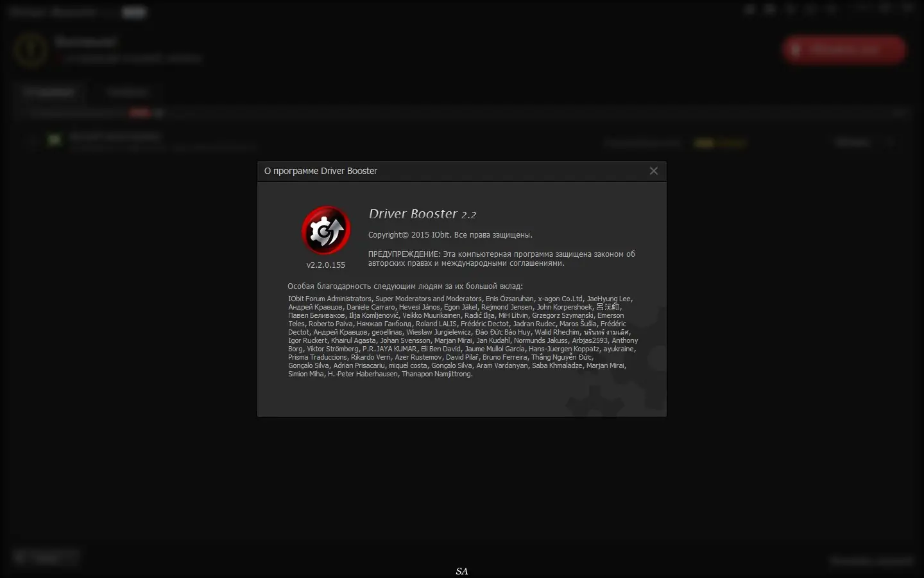Click the name Viktor Strömberg
924x578 pixels.
(x=332, y=349)
